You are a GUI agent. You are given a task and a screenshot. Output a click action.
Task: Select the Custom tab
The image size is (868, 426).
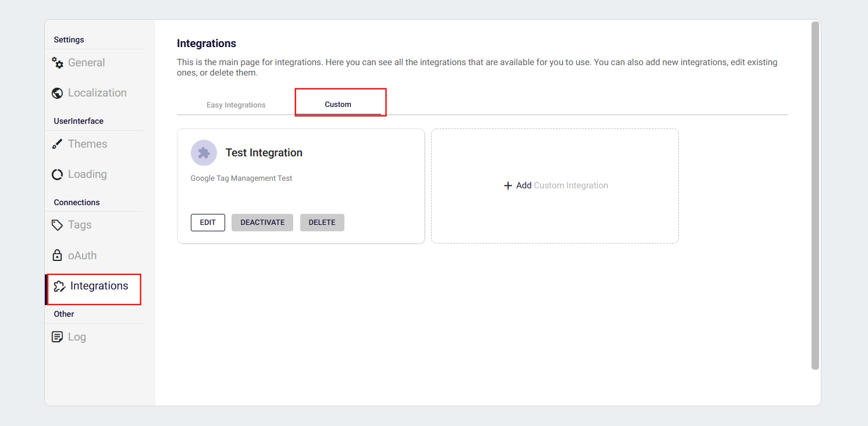coord(338,105)
